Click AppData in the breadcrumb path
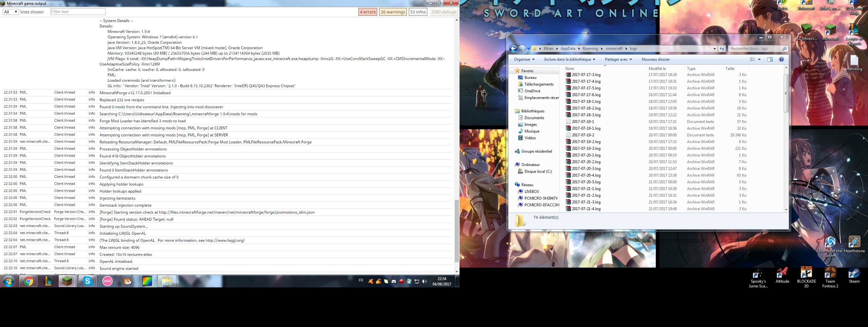This screenshot has width=868, height=327. (568, 49)
